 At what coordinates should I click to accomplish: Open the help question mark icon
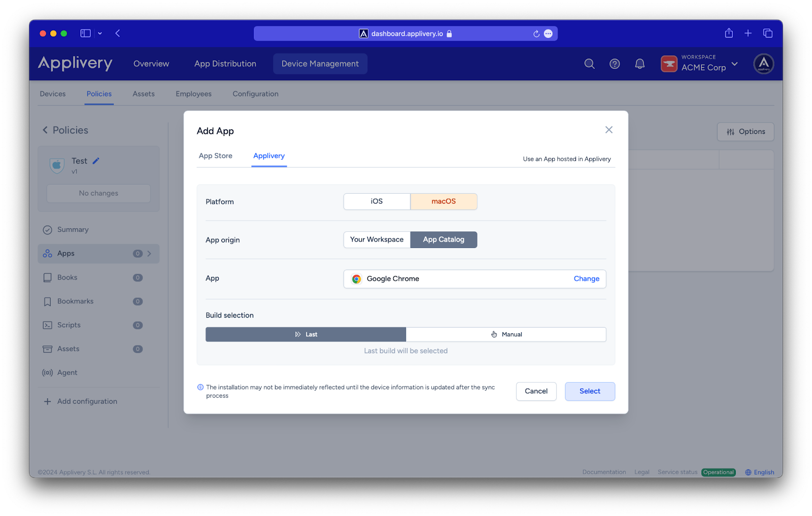[615, 64]
